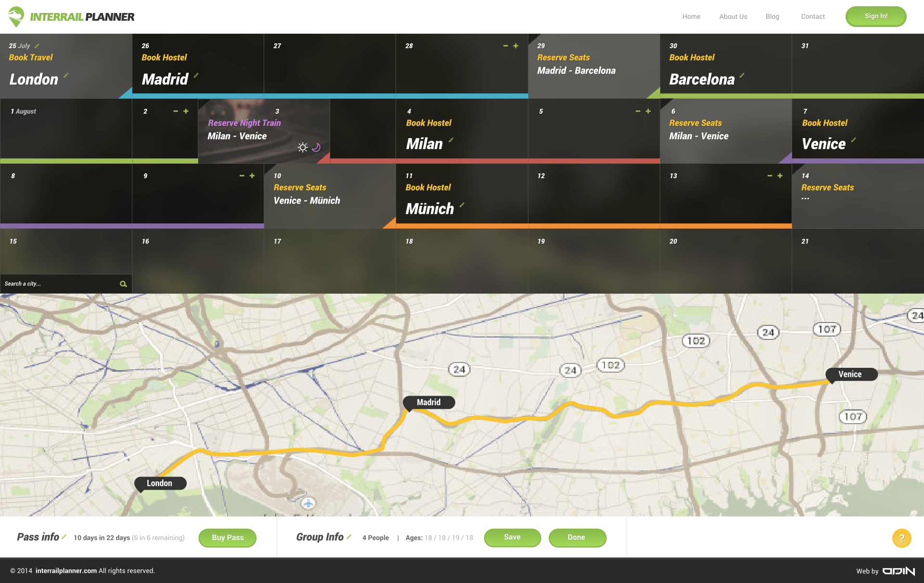The image size is (924, 583).
Task: Edit London with its pencil icon
Action: coord(65,76)
